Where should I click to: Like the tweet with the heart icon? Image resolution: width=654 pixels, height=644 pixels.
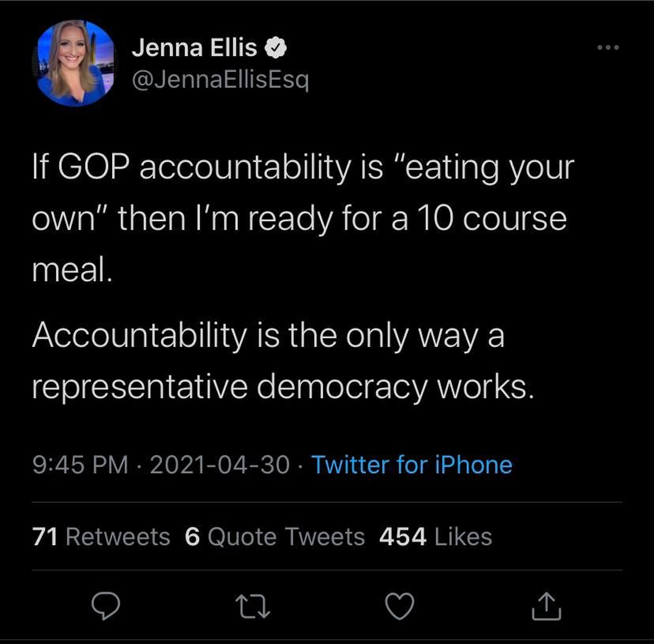coord(399,607)
